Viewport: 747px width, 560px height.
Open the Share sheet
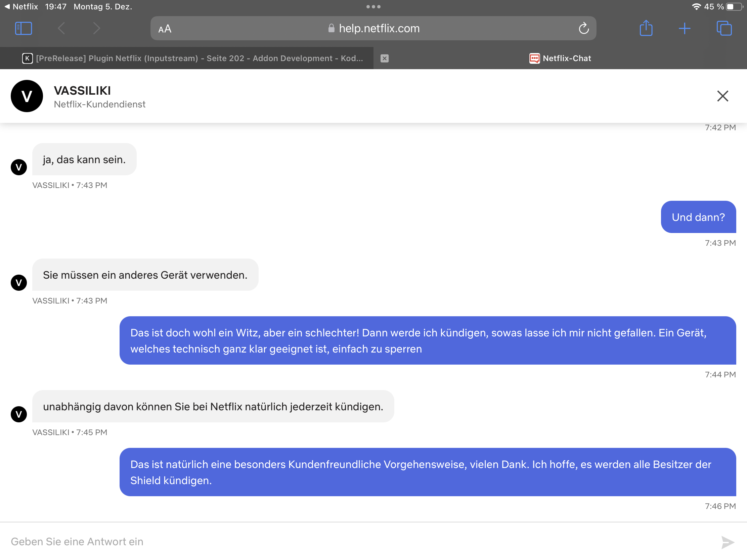(646, 28)
